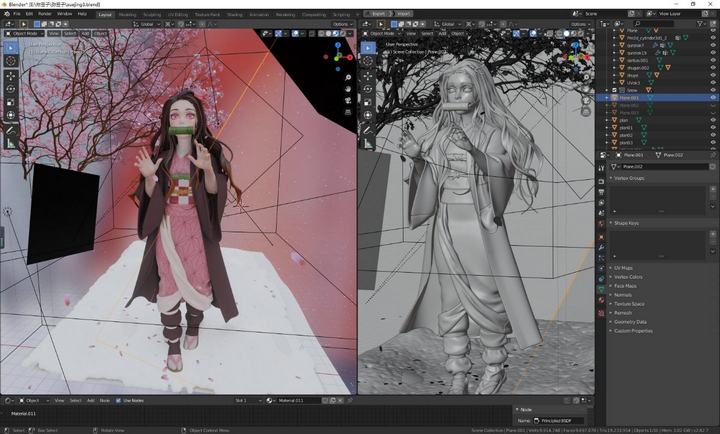Switch to the Layout workspace tab
Viewport: 720px width, 434px height.
(105, 15)
